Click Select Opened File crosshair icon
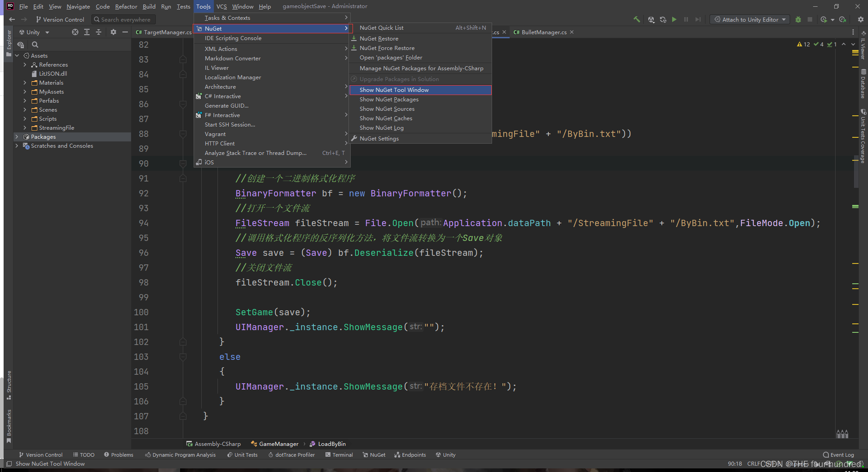Screen dimensions: 868x472 click(75, 32)
